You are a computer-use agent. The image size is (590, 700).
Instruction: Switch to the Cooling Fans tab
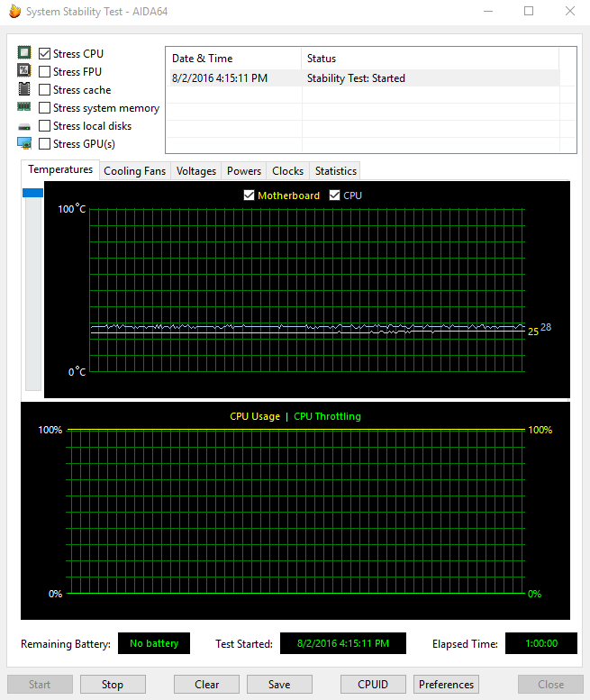coord(134,171)
